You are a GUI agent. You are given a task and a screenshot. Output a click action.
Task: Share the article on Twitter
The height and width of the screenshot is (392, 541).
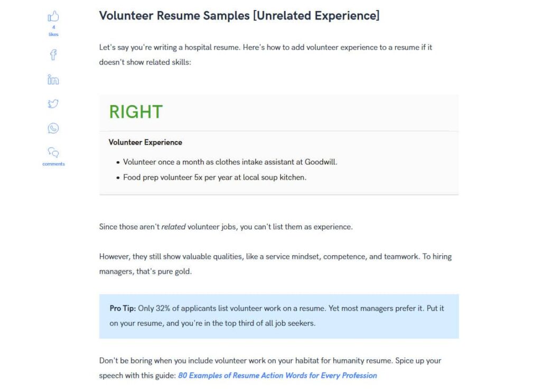pyautogui.click(x=53, y=104)
